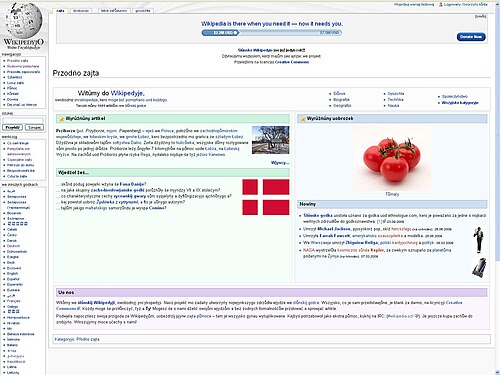Open the Michael Jackson silhouette thumbnail
Viewport: 500px width, 375px height.
point(479,240)
